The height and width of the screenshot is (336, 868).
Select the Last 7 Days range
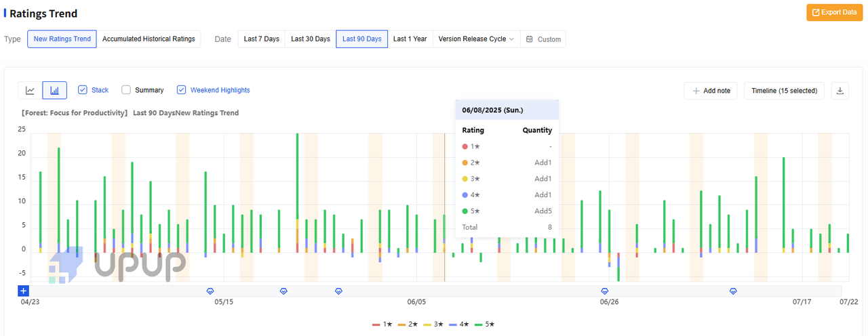(262, 39)
